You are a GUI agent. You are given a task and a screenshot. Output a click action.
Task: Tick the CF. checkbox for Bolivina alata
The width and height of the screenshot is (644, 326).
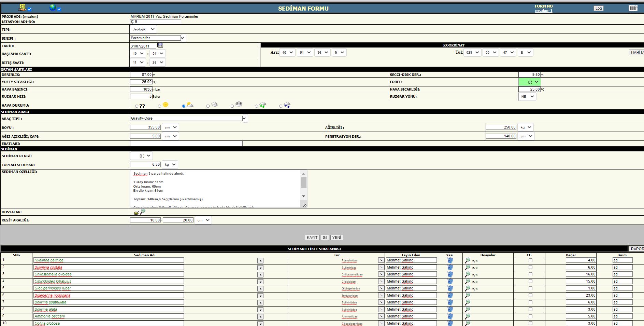pos(530,309)
